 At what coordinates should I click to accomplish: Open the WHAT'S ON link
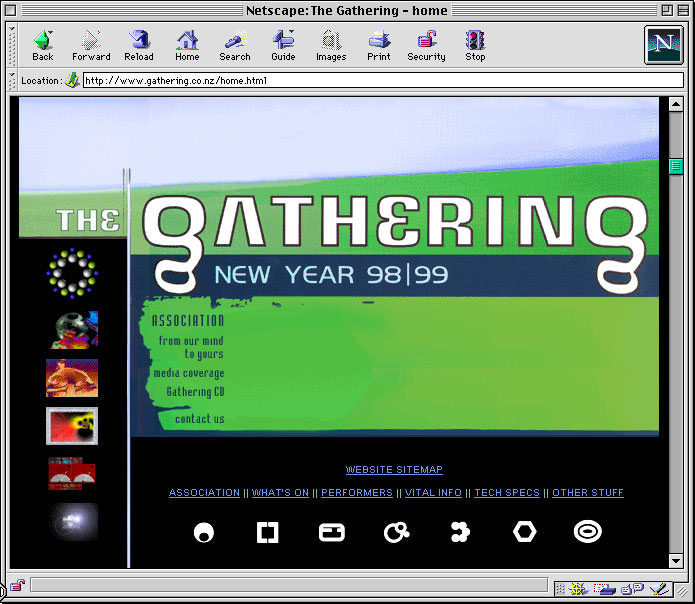coord(280,493)
